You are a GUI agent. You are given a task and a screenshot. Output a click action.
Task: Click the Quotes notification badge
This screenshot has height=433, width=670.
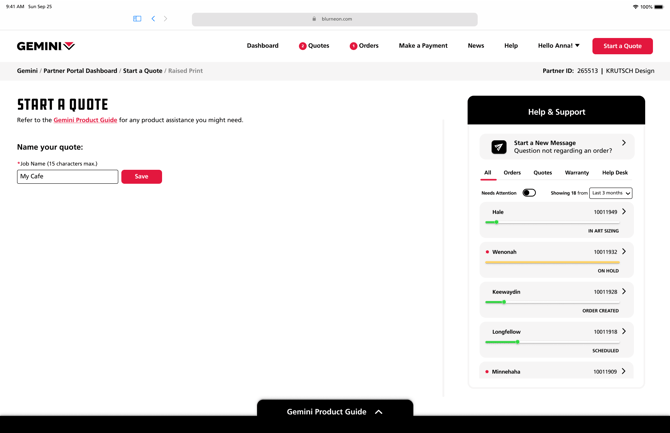pos(302,46)
